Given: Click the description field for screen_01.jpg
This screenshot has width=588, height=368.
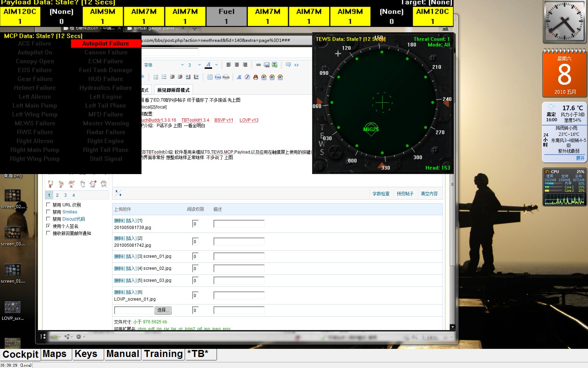Looking at the screenshot, I should pyautogui.click(x=239, y=256).
